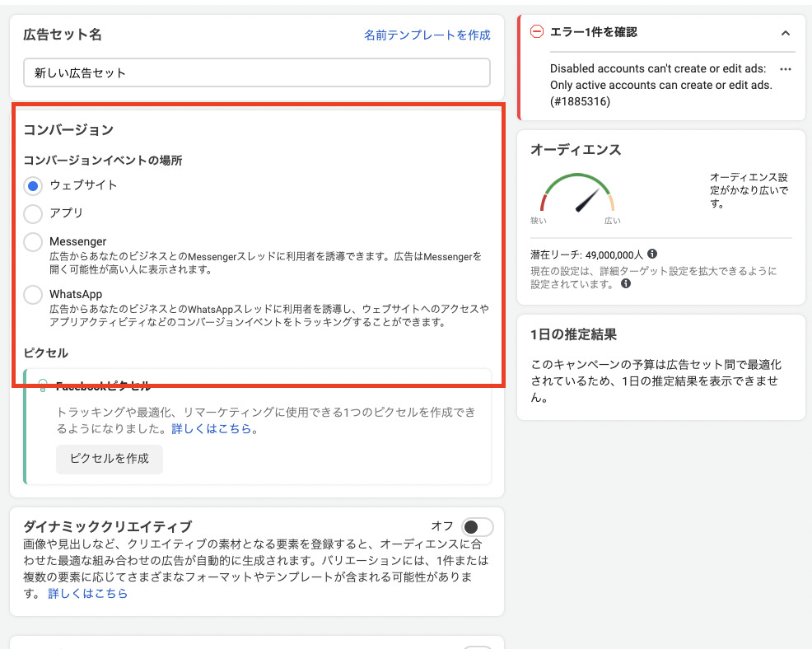812x649 pixels.
Task: Select the アプリ conversion location
Action: click(31, 212)
